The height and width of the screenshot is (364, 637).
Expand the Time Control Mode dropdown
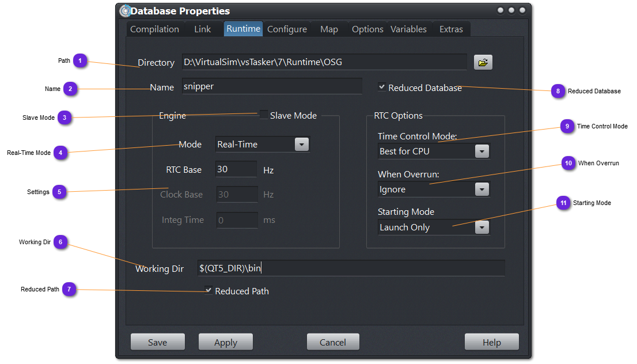tap(482, 151)
